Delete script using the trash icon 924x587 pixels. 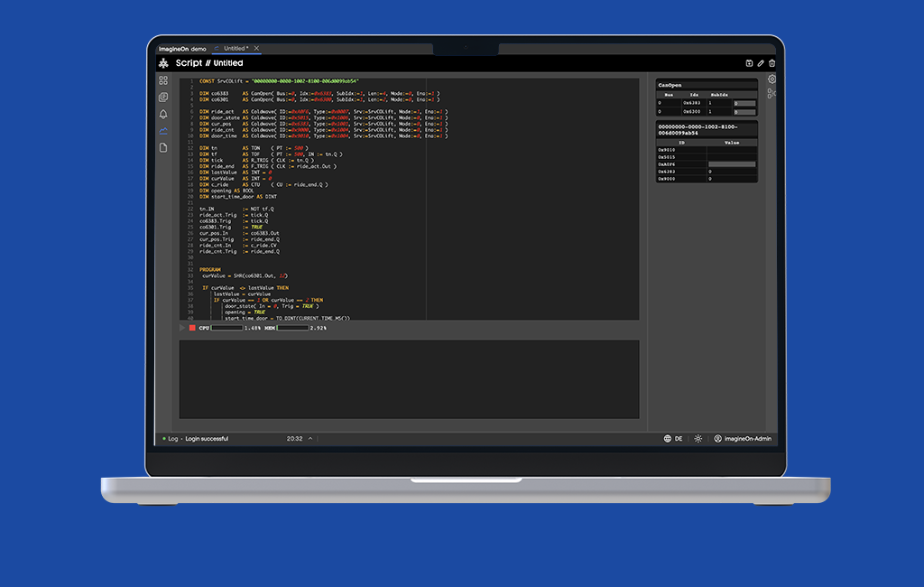tap(772, 63)
